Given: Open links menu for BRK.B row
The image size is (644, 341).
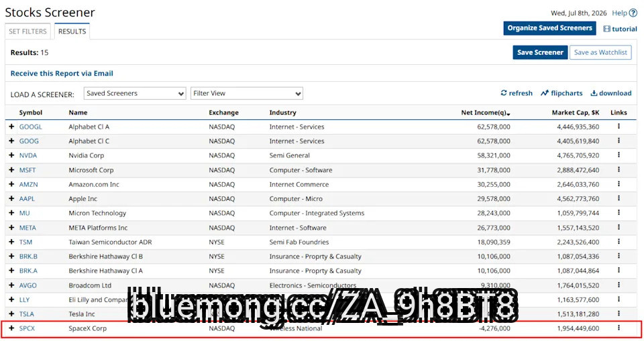Looking at the screenshot, I should pos(619,256).
